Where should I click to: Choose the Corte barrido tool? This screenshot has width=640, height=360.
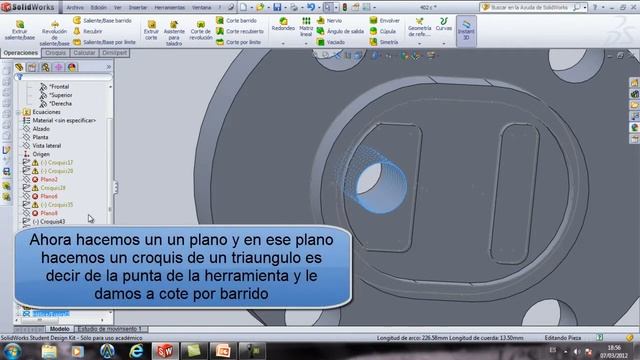click(x=236, y=20)
